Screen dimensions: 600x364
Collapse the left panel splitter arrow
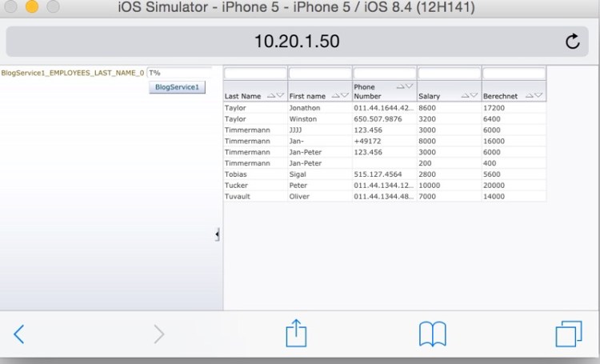218,234
